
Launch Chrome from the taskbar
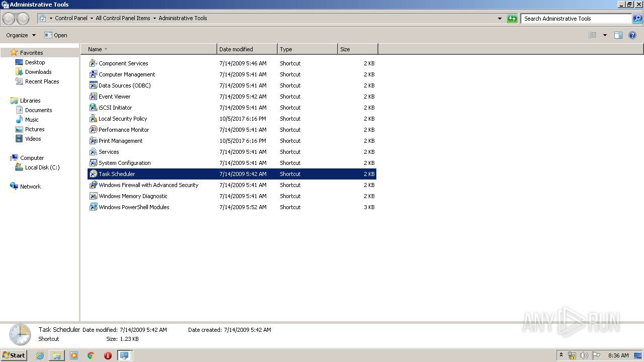(91, 355)
